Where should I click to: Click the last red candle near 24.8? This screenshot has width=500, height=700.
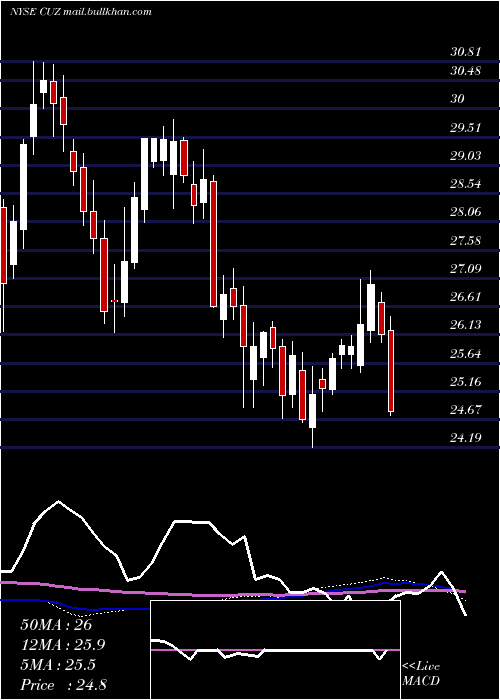click(x=391, y=371)
